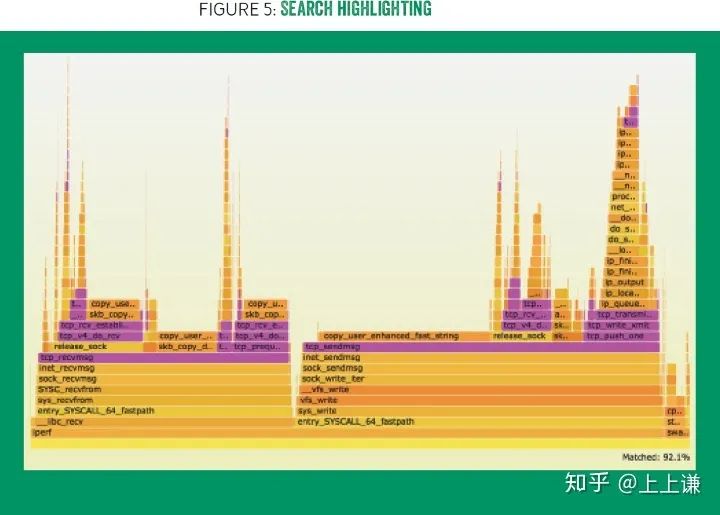Click entry_SYSCALL_64_fastpath frame below sys_write
720x515 pixels.
pyautogui.click(x=480, y=422)
